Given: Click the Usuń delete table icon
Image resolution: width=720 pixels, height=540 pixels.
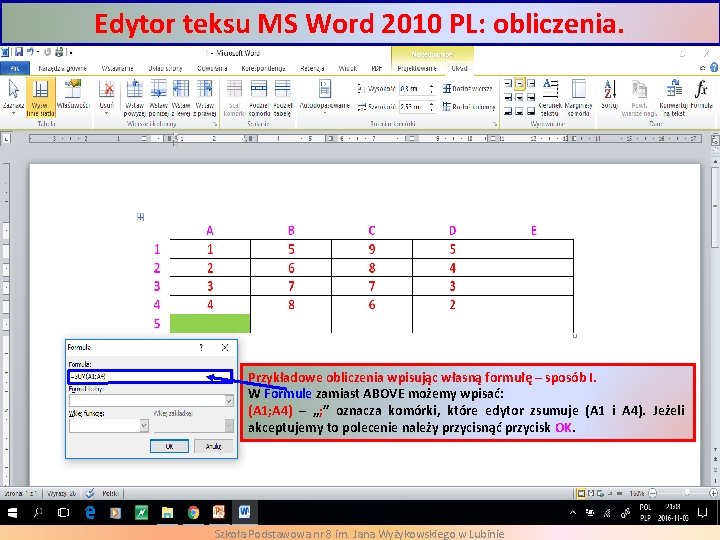Looking at the screenshot, I should click(107, 90).
